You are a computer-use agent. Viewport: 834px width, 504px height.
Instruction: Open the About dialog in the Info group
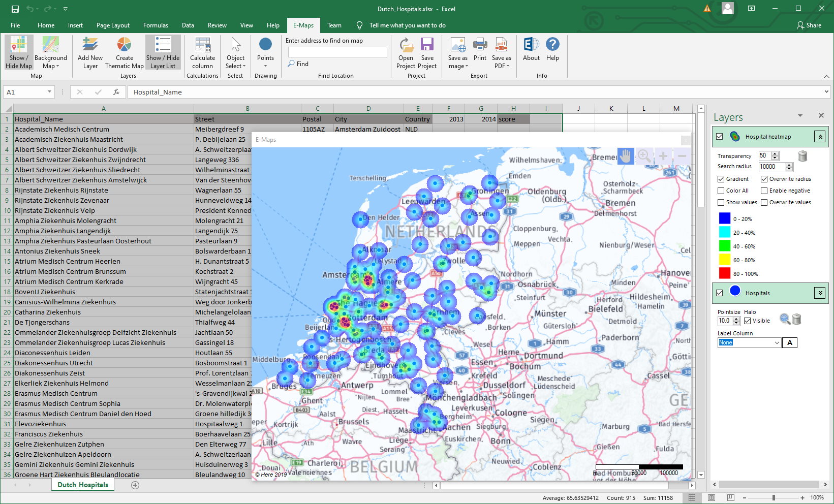point(531,51)
